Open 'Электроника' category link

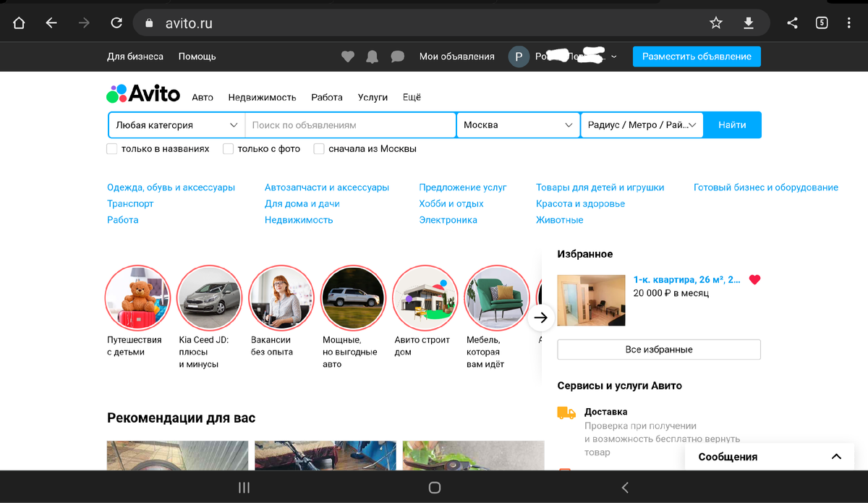[x=448, y=220]
